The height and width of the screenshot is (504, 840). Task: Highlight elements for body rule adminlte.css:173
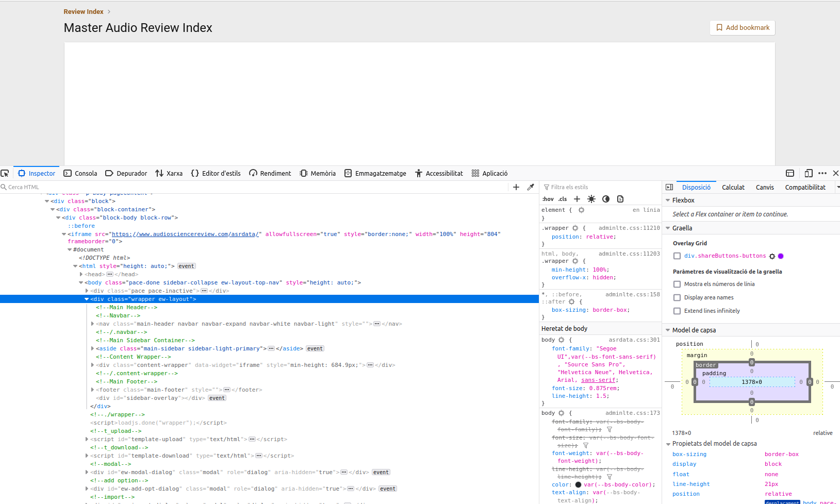562,413
